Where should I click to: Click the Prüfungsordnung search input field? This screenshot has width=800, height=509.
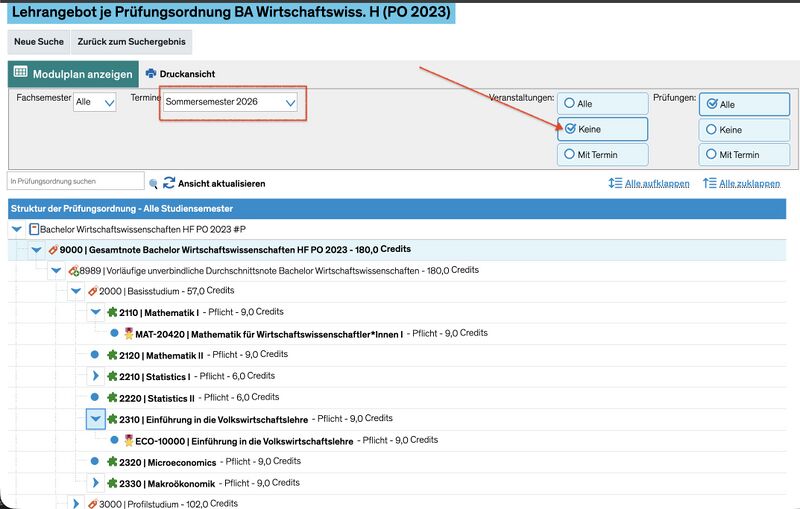[x=77, y=182]
